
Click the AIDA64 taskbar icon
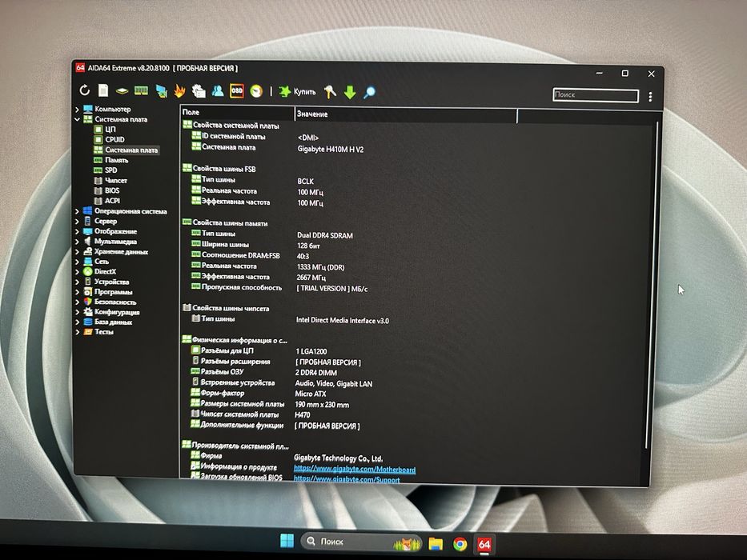pos(484,544)
